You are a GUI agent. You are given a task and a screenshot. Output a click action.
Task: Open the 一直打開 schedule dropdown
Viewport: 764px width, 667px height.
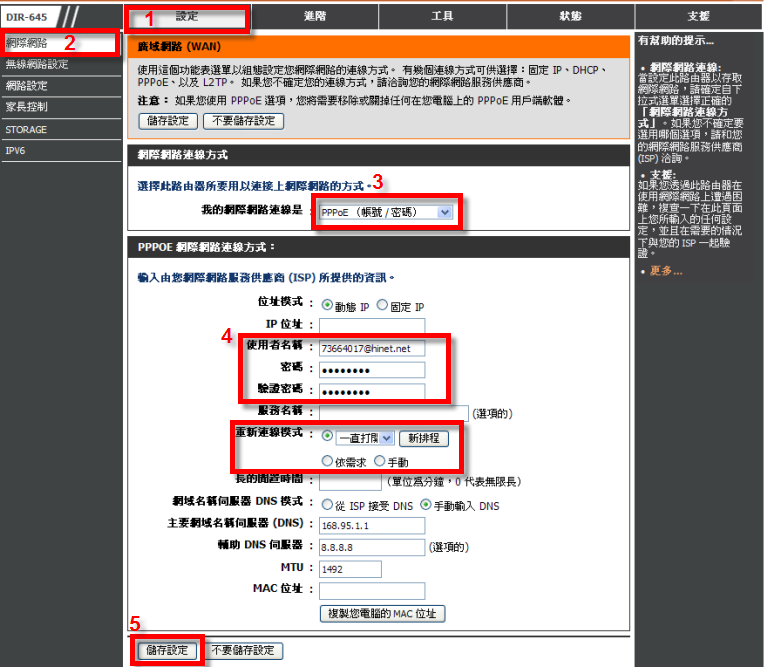[x=365, y=438]
